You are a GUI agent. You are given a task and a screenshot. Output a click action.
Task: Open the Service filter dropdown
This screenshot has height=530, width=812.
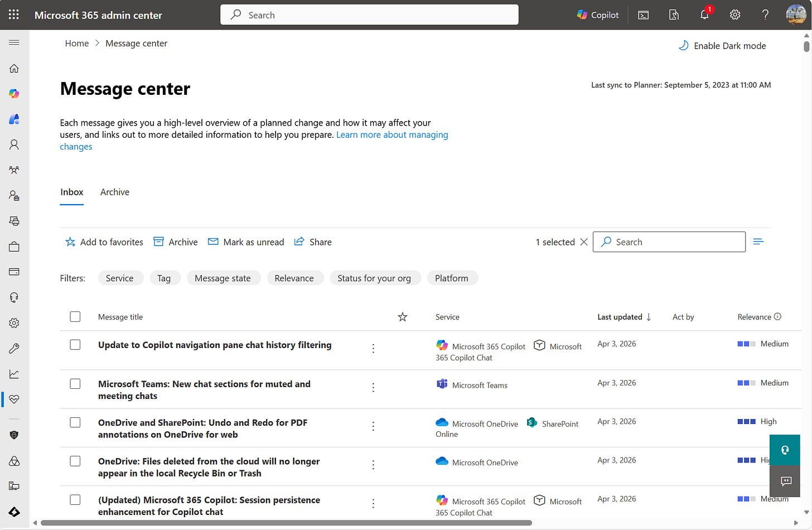click(x=120, y=278)
